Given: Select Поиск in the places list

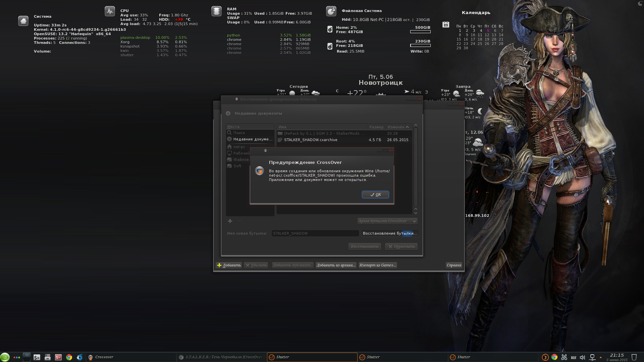Looking at the screenshot, I should tap(250, 133).
